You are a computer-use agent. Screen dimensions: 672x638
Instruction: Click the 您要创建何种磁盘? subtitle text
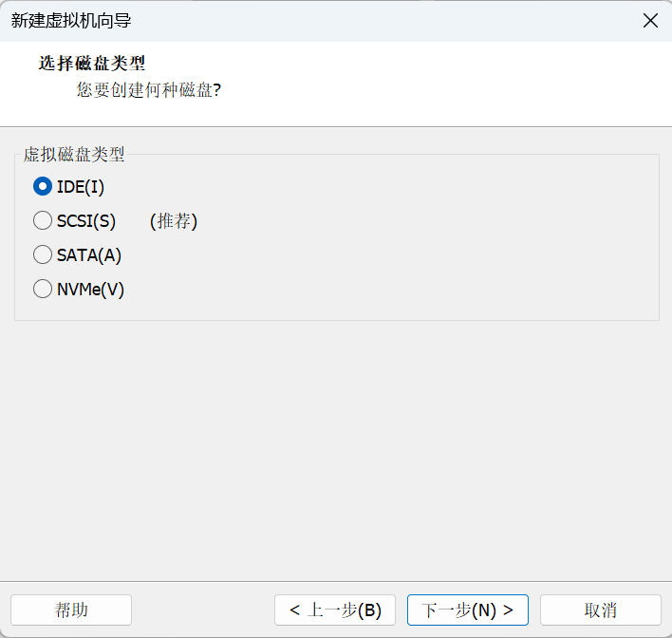coord(149,90)
